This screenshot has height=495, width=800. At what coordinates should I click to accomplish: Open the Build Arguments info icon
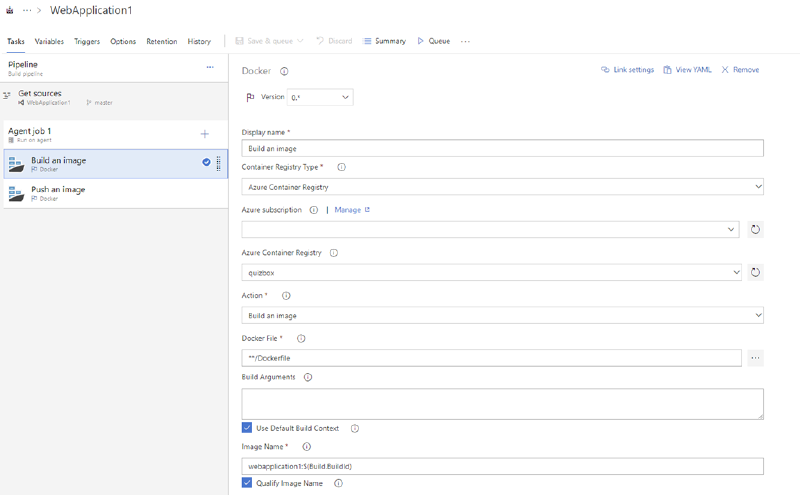coord(308,377)
